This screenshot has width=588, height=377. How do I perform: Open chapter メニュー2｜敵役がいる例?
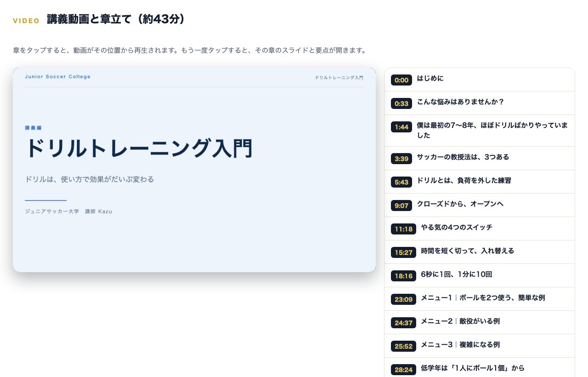(480, 322)
